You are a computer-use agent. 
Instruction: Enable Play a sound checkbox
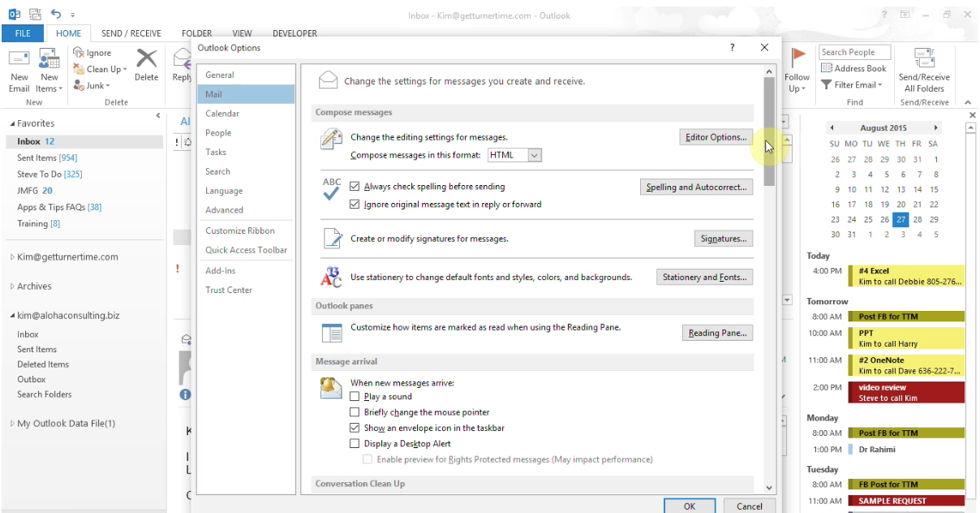[x=355, y=397]
